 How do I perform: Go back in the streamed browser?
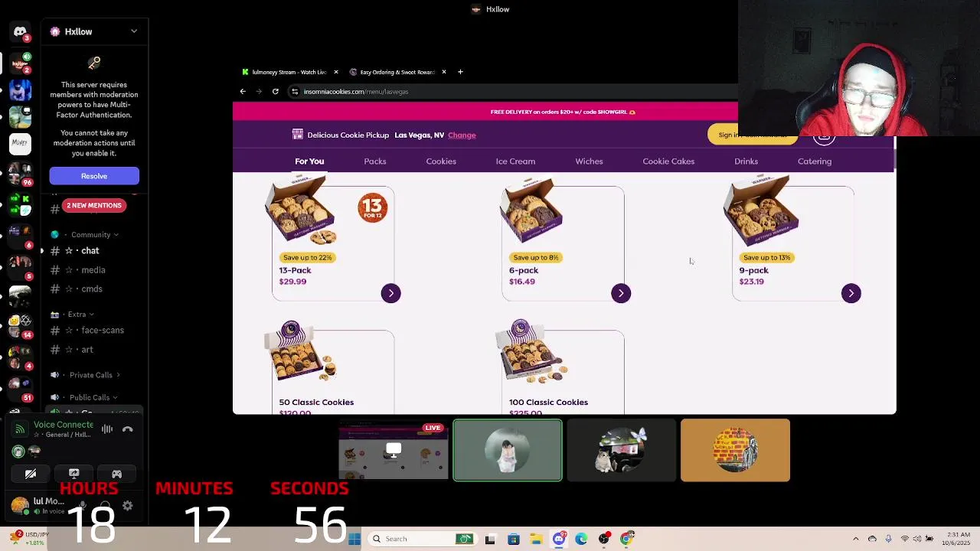pos(243,91)
